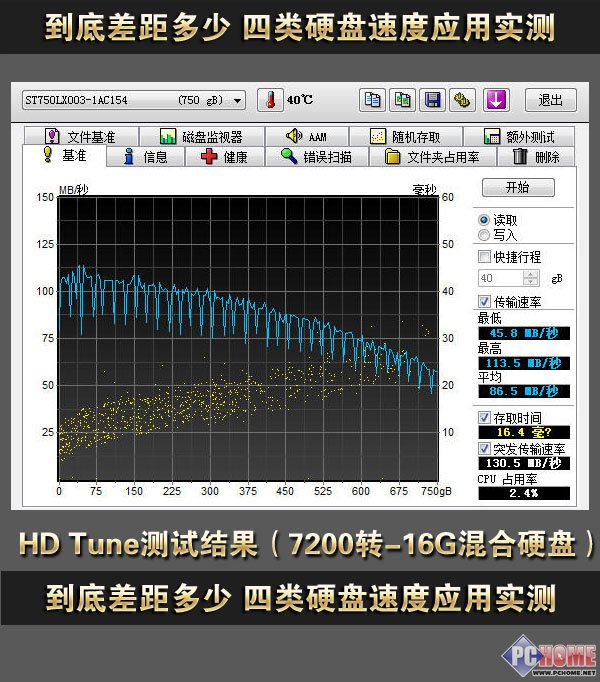This screenshot has width=600, height=682.
Task: Click the trash can icon on 删除 tab
Action: coord(520,156)
